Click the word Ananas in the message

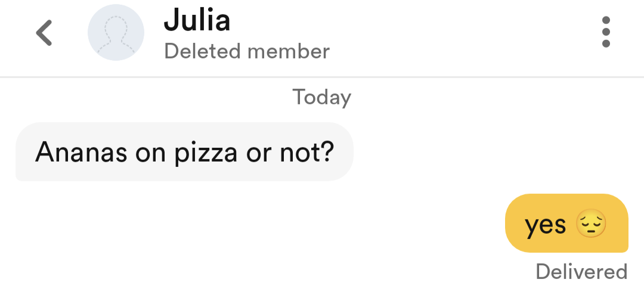81,151
